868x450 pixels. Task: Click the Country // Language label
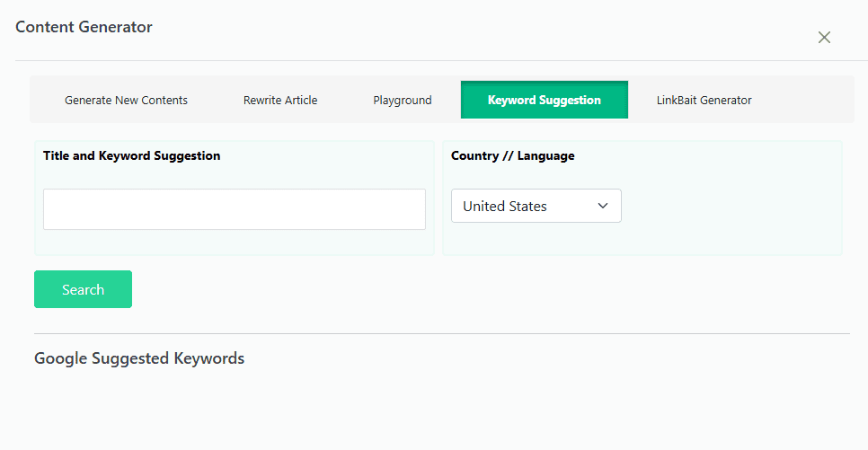tap(512, 156)
